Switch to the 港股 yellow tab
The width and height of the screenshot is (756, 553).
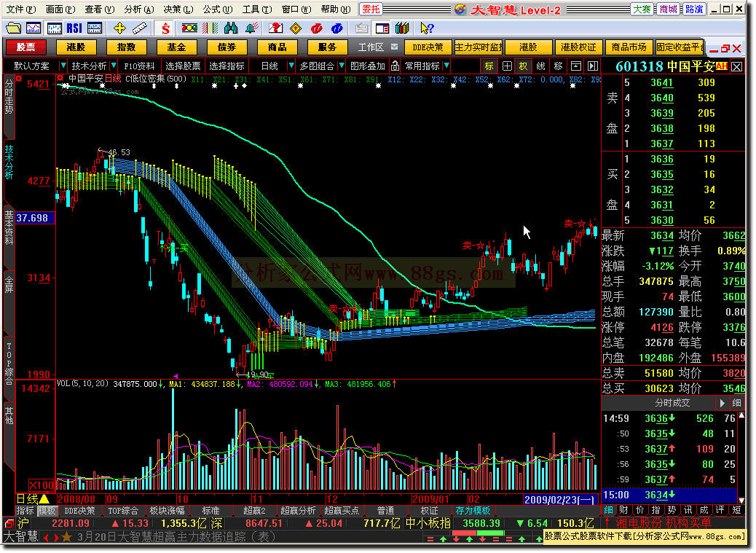click(76, 47)
